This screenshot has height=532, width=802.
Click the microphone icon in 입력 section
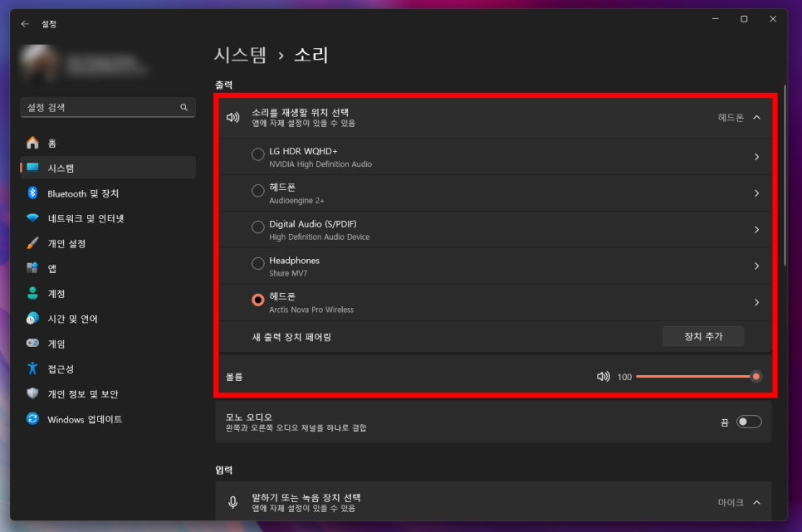point(233,502)
